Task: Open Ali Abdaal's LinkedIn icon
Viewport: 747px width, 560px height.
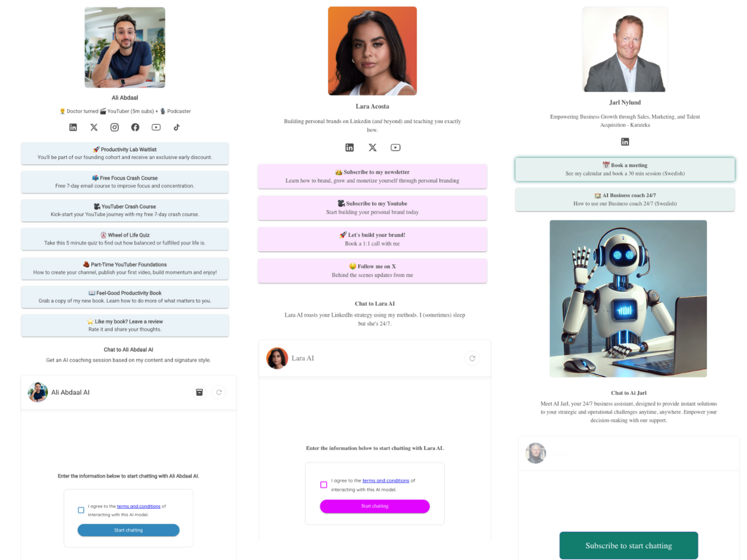Action: [73, 127]
